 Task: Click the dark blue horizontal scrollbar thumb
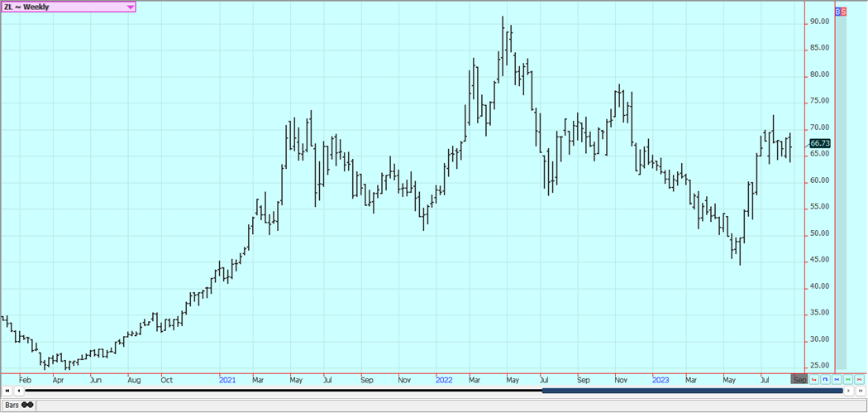coord(692,391)
